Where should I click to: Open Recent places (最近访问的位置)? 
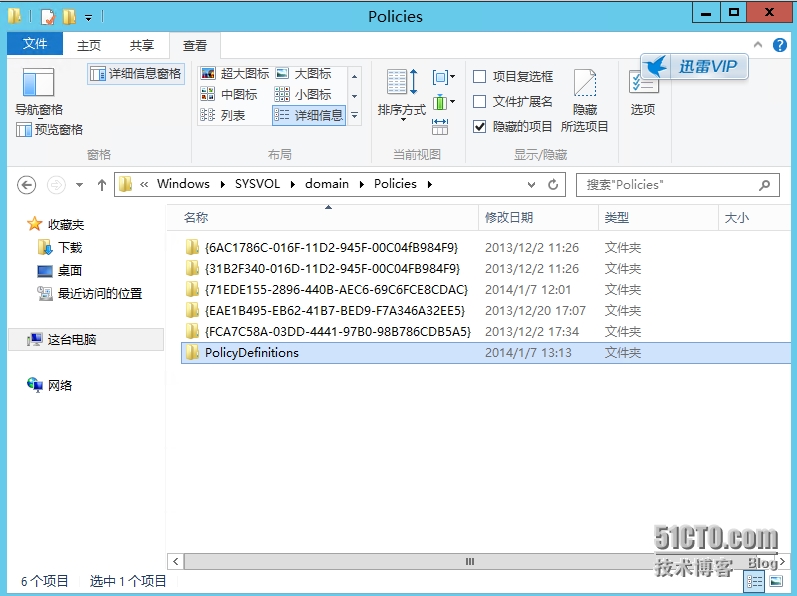tap(90, 293)
